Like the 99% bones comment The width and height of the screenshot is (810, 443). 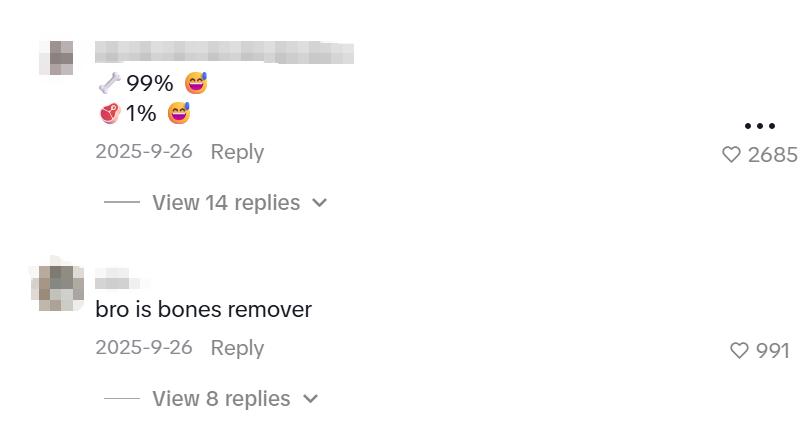[x=731, y=154]
